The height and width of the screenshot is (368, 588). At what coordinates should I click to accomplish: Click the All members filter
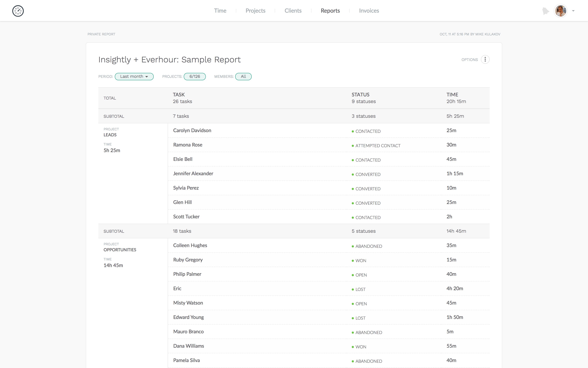click(x=243, y=76)
